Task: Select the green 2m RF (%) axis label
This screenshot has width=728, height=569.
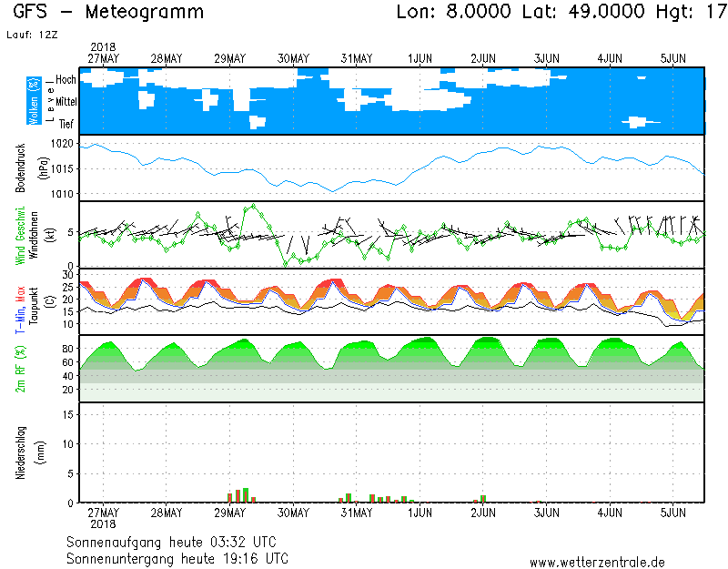Action: click(x=20, y=369)
